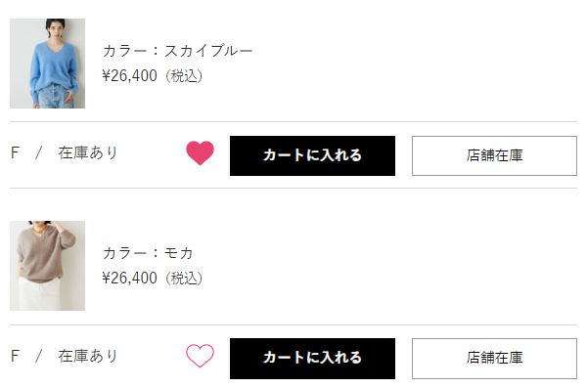Click 在庫あり status for the Mocha sweater
Screen dimensions: 588x388
tap(88, 356)
